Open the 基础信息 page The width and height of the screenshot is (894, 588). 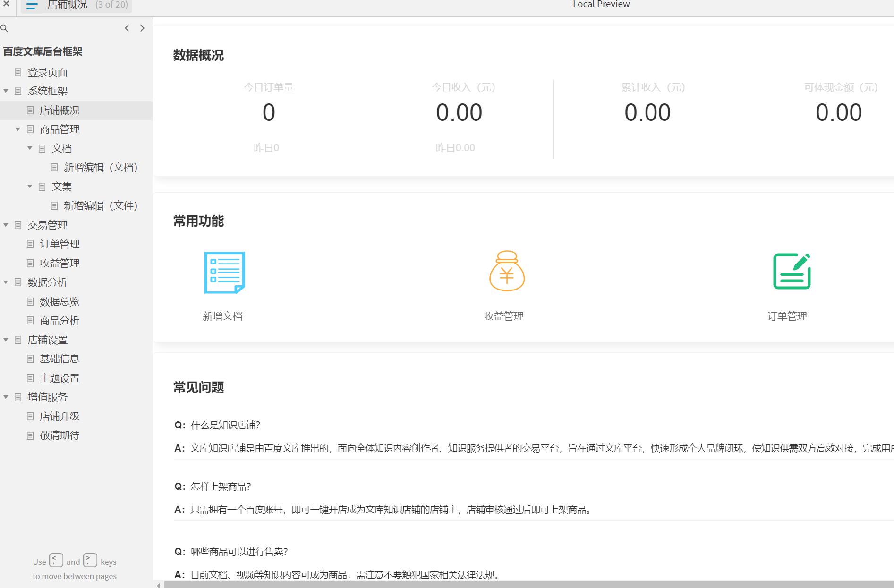pyautogui.click(x=60, y=358)
